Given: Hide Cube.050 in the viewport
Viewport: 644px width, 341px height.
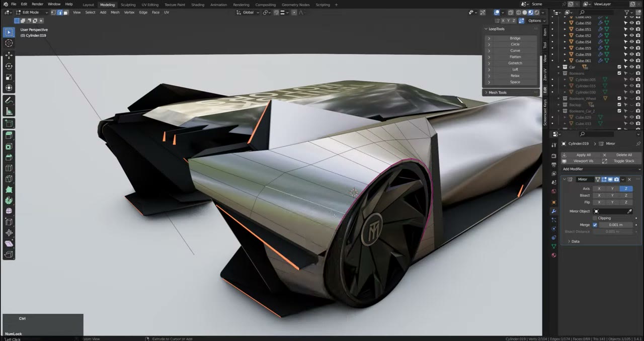Looking at the screenshot, I should [x=632, y=23].
